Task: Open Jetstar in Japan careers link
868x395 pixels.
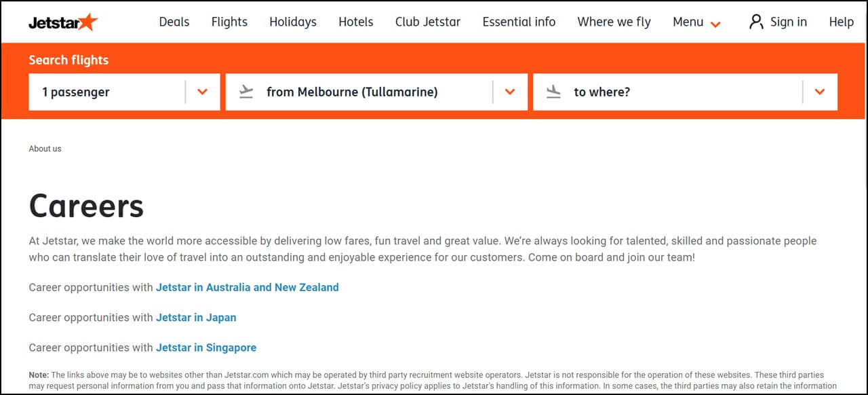Action: point(196,317)
